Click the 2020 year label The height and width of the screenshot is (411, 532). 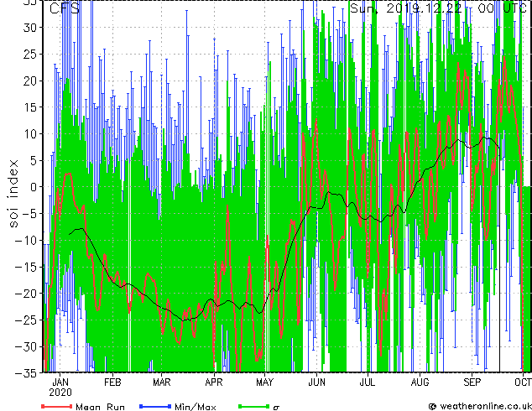[60, 393]
